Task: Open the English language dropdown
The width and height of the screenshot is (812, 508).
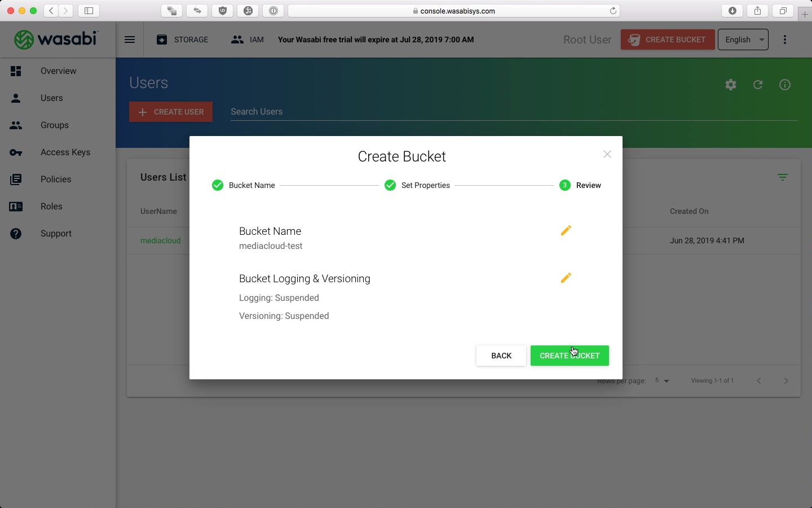Action: pyautogui.click(x=743, y=40)
